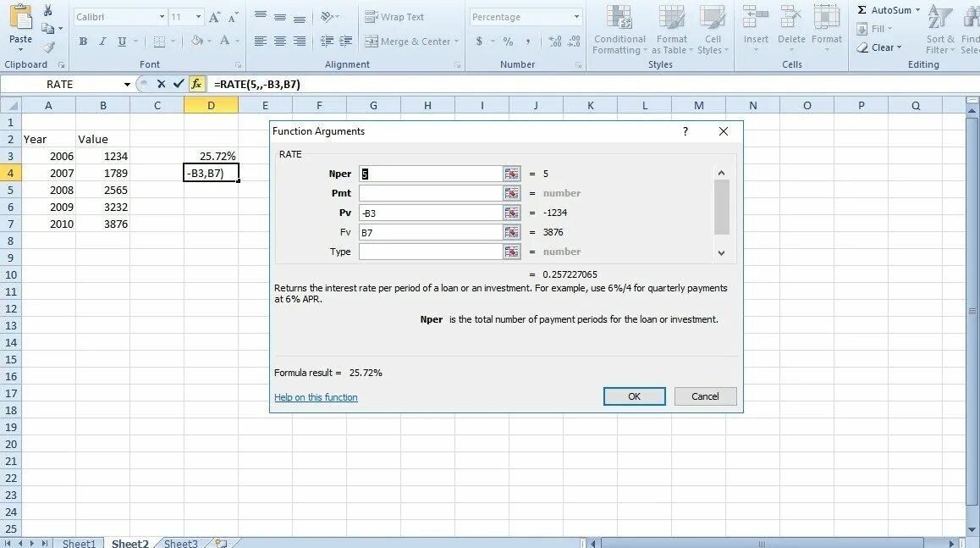This screenshot has width=980, height=548.
Task: Open Help on this function link
Action: (316, 397)
